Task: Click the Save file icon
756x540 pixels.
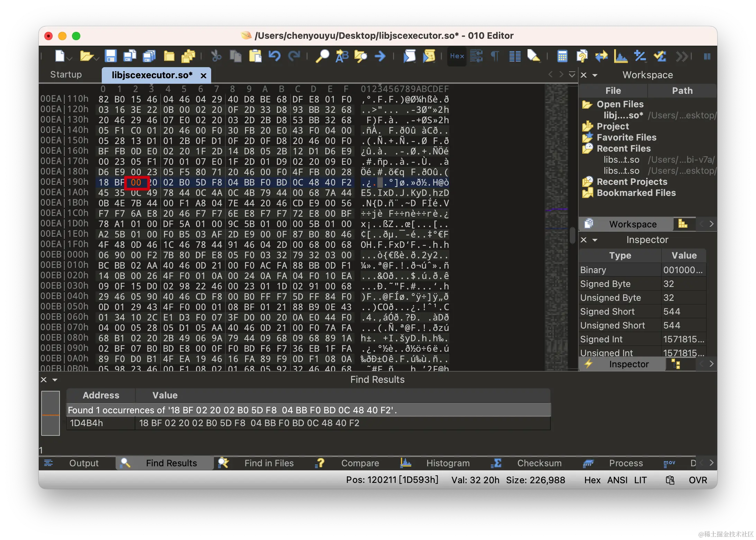Action: (x=111, y=56)
